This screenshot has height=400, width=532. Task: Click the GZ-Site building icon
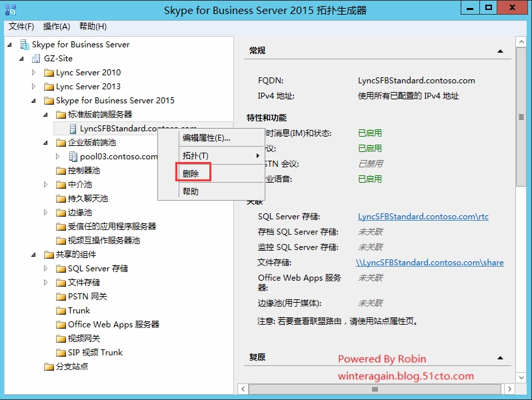tap(36, 59)
